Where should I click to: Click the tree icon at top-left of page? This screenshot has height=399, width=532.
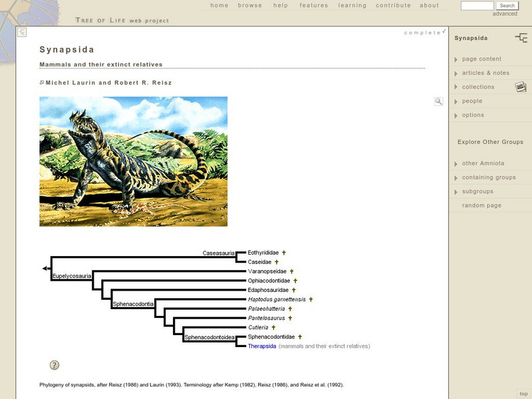coord(22,33)
